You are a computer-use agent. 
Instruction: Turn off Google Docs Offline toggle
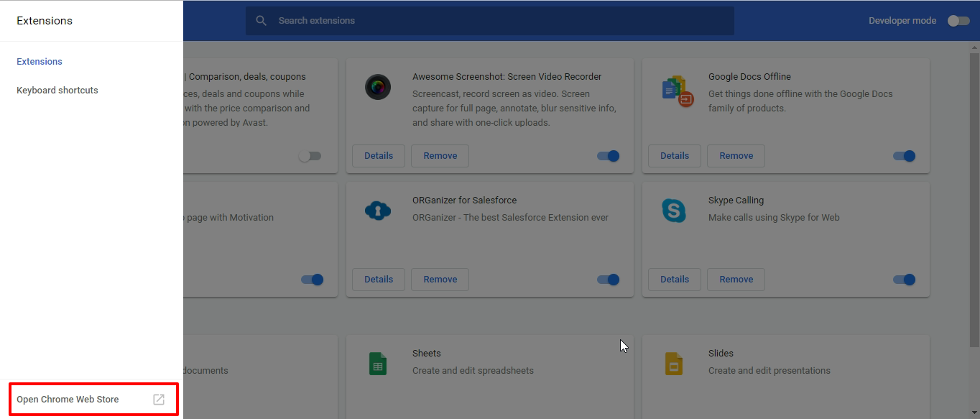(x=905, y=156)
